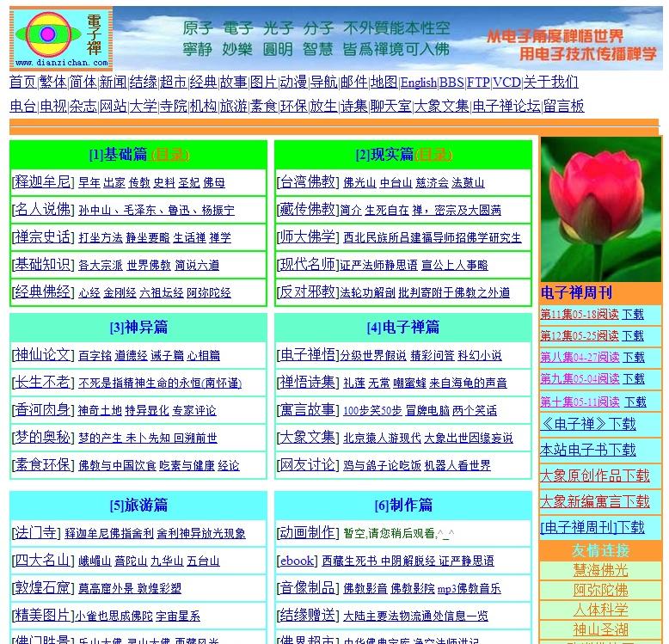Open the 机器人看世界 link
669x644 pixels.
[x=457, y=466]
